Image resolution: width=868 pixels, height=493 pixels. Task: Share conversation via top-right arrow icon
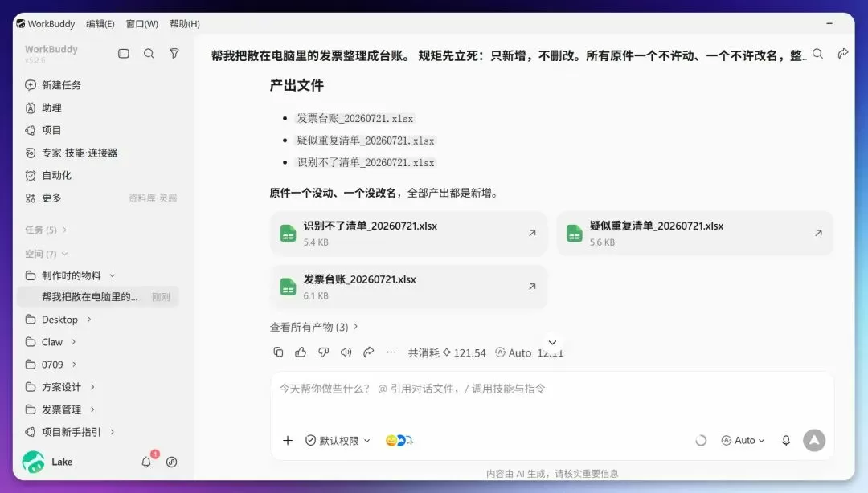pos(842,54)
